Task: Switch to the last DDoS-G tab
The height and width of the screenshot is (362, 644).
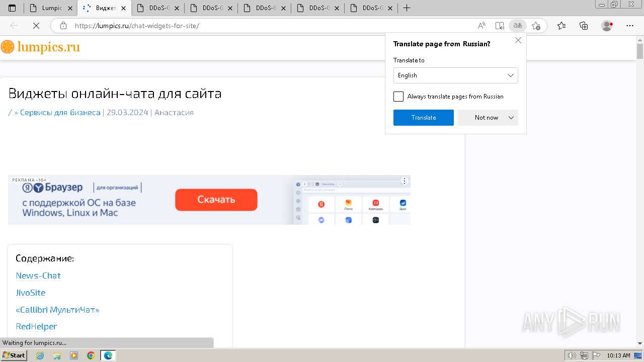Action: tap(371, 8)
